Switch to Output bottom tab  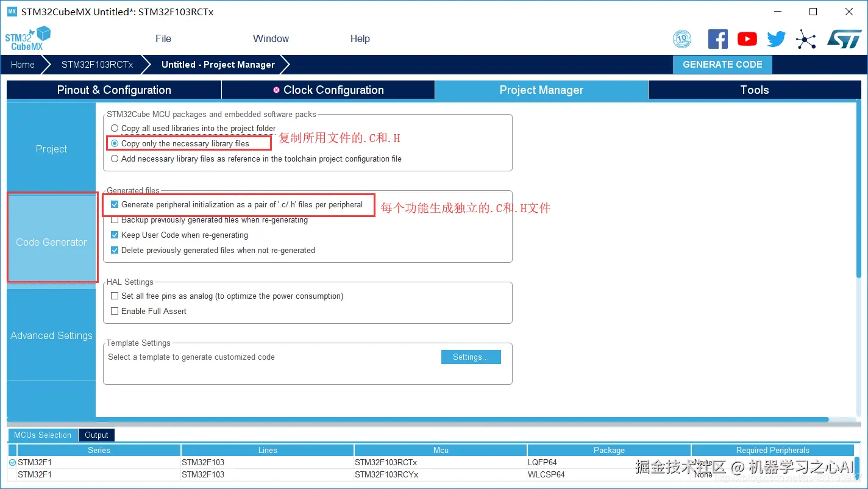click(x=96, y=435)
